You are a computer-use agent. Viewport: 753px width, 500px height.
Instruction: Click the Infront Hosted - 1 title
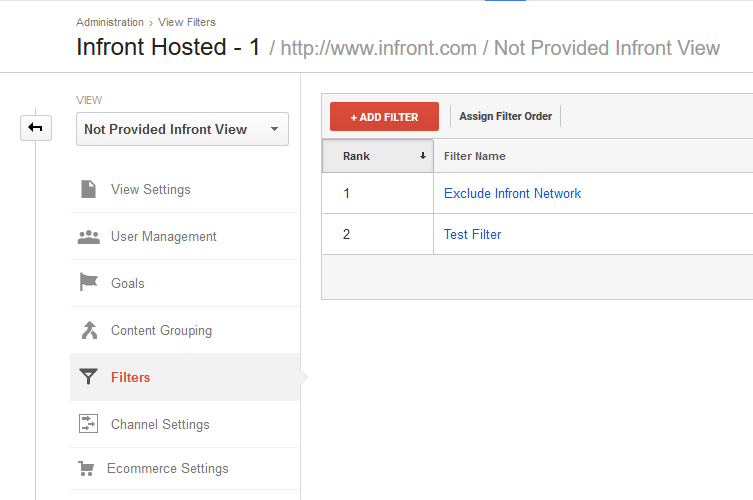pyautogui.click(x=168, y=47)
